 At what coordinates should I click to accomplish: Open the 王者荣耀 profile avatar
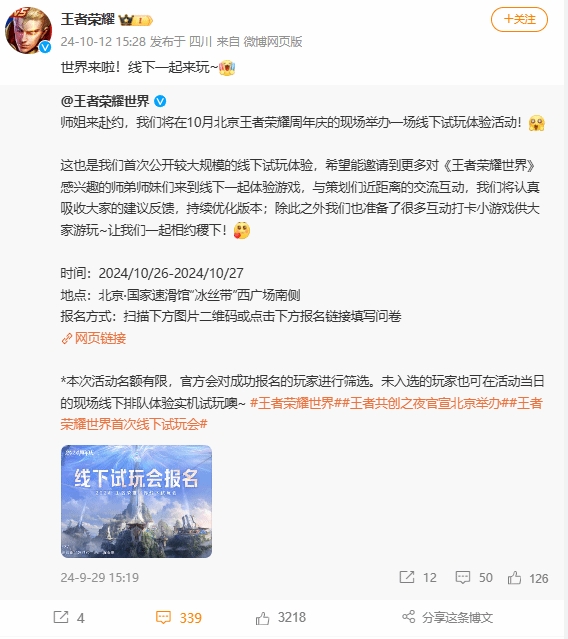coord(29,30)
